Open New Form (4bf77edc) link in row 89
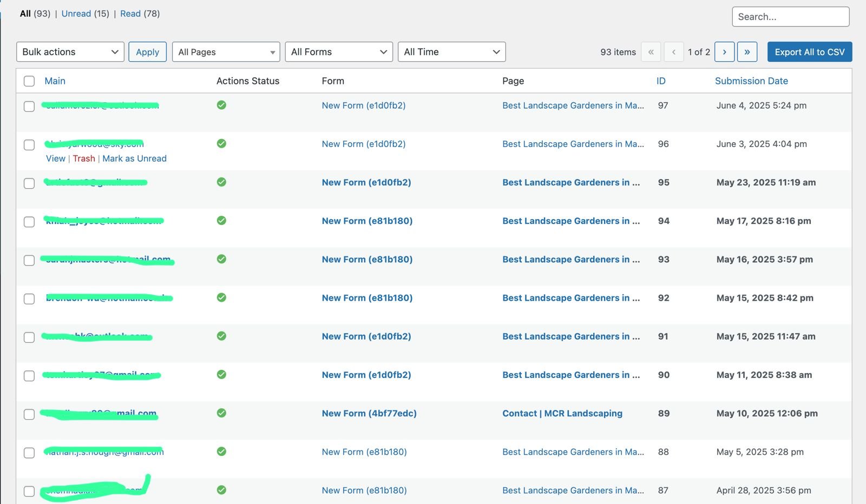 click(x=369, y=413)
